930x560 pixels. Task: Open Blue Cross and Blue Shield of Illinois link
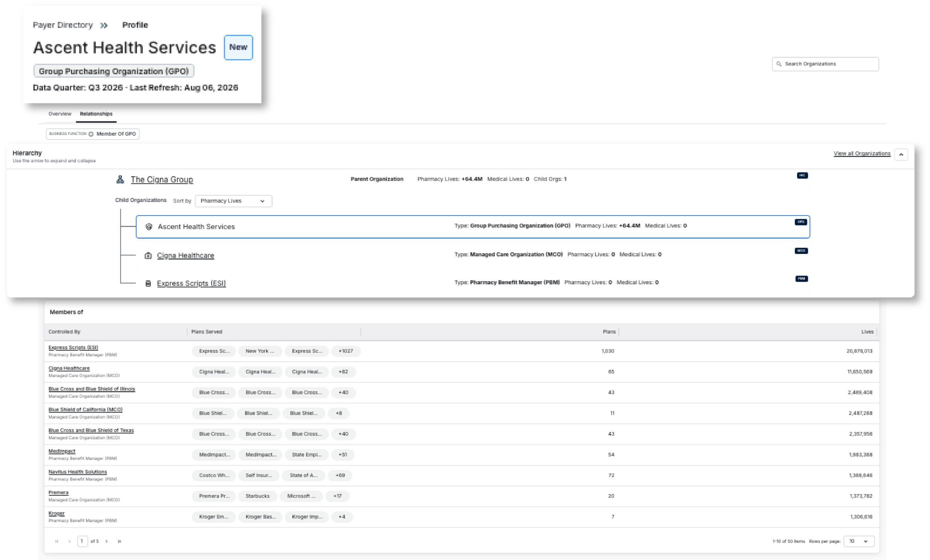coord(92,389)
